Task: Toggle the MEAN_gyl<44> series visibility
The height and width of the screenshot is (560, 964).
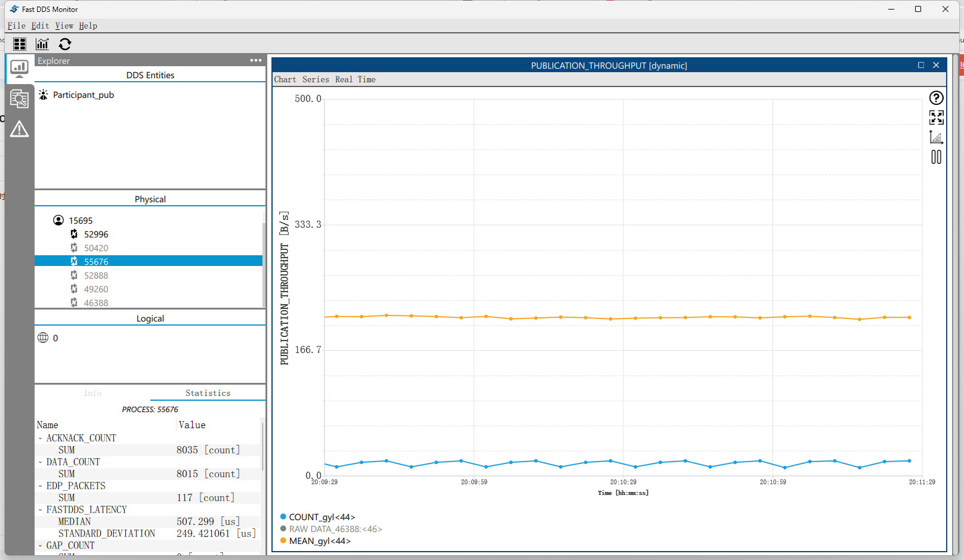Action: click(x=319, y=541)
